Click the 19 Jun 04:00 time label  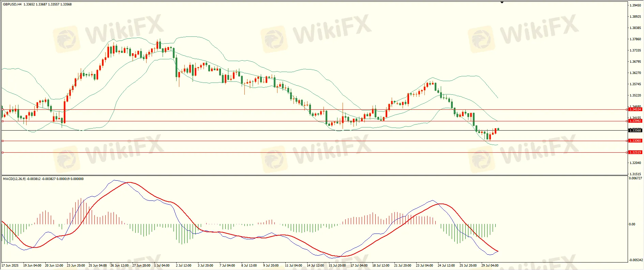[x=32, y=266]
